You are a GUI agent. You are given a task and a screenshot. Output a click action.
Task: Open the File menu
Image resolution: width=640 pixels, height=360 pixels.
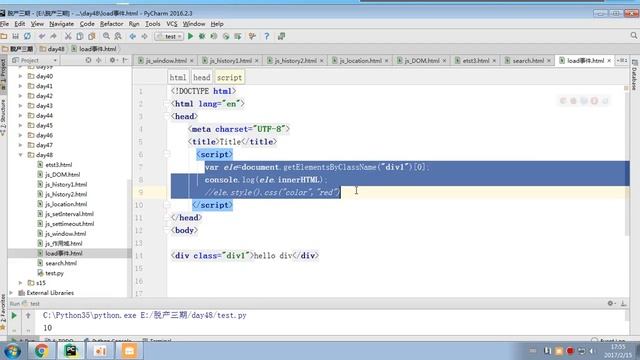4,24
